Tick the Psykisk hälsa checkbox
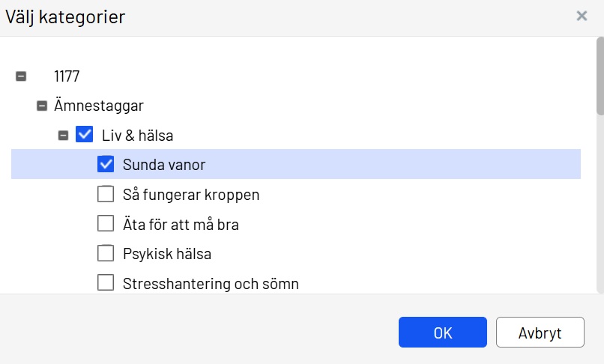The height and width of the screenshot is (364, 604). (106, 253)
